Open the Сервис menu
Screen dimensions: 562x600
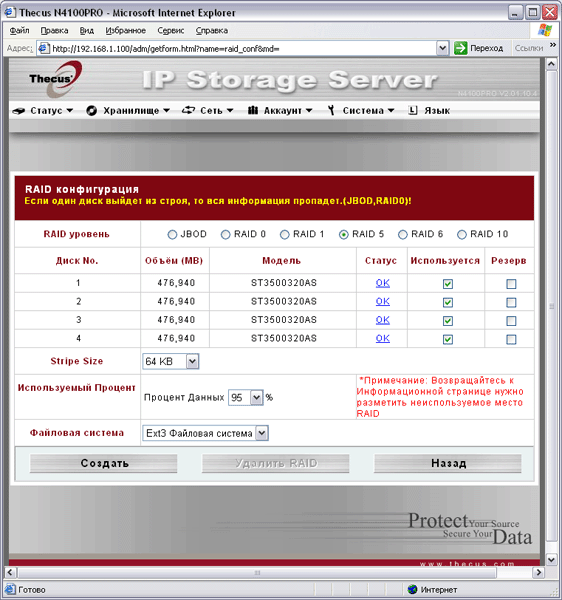click(x=171, y=31)
